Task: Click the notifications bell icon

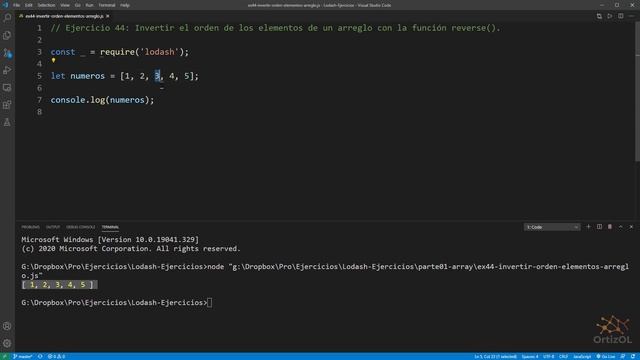Action: 633,356
